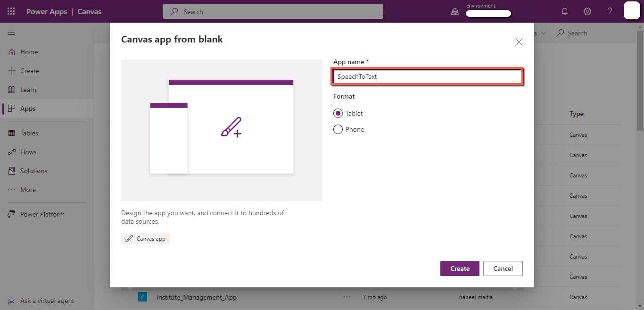644x310 pixels.
Task: Click the Power Apps title link
Action: (x=47, y=11)
